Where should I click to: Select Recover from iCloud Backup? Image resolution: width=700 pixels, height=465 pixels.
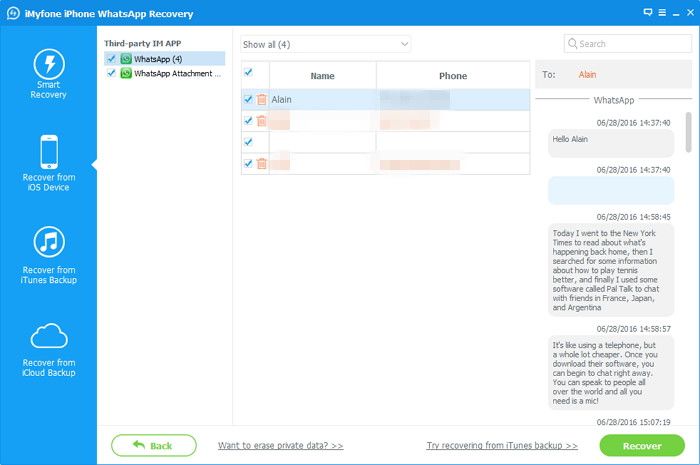(x=49, y=350)
